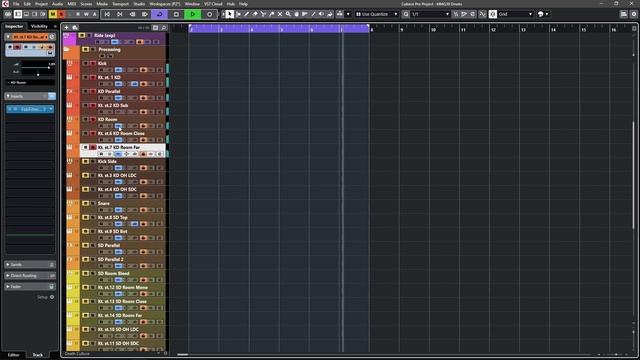Screen dimensions: 640x360
Task: Click the Add Track plus icon
Action: point(67,28)
